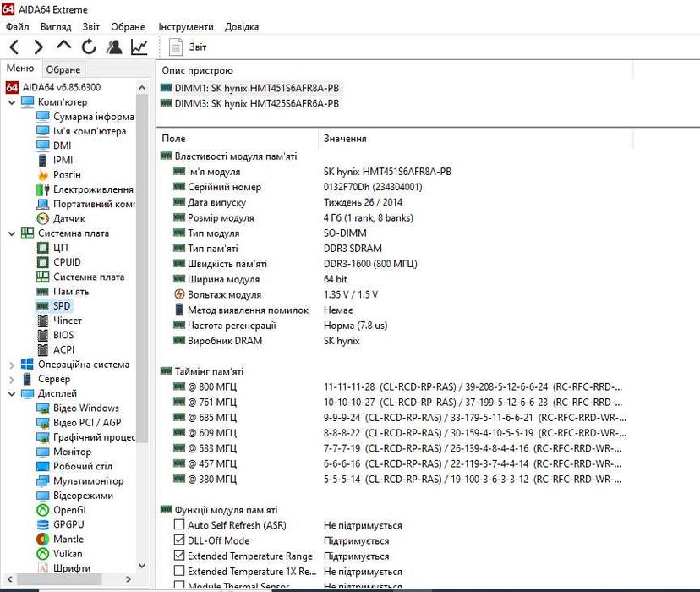Click the Mantle icon
Screen dimensions: 700x592
[x=43, y=540]
